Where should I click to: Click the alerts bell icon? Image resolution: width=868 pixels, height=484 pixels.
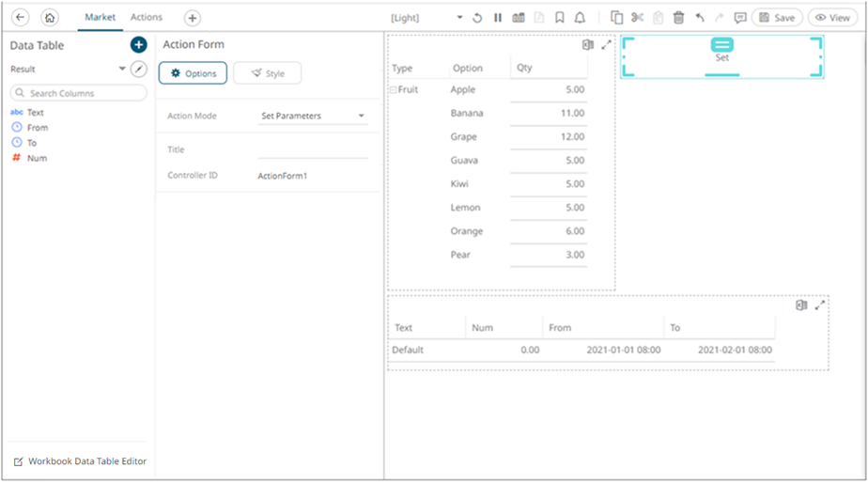tap(580, 18)
